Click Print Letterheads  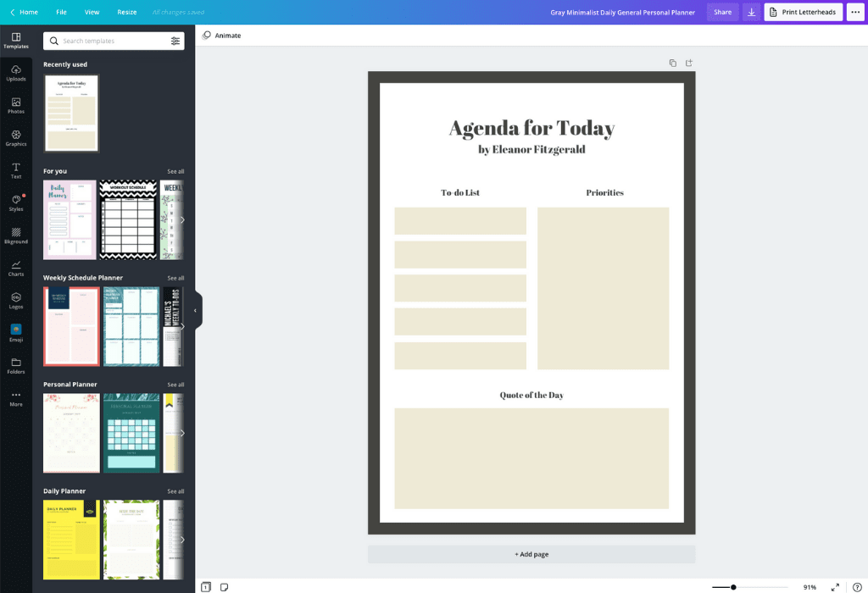pos(803,12)
